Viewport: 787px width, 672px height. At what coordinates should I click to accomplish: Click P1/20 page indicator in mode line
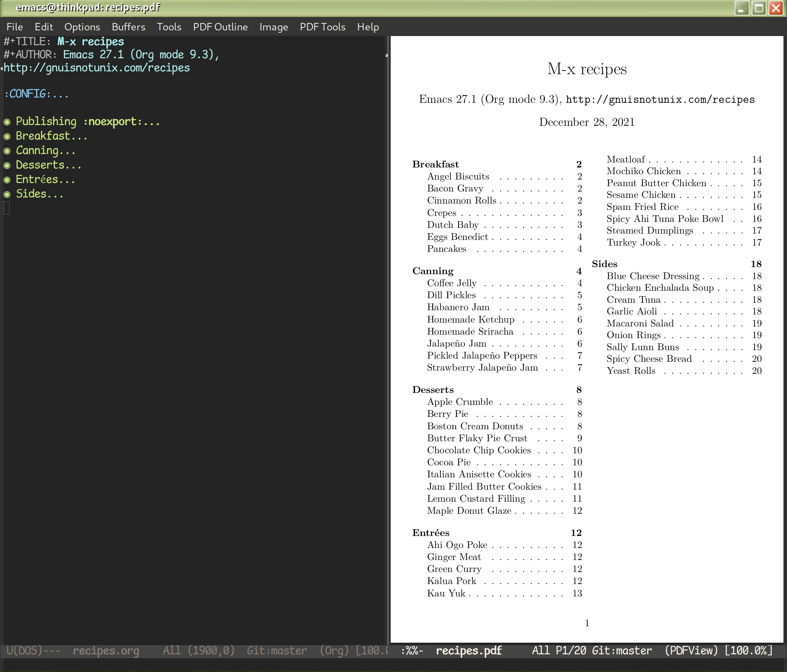click(x=571, y=651)
